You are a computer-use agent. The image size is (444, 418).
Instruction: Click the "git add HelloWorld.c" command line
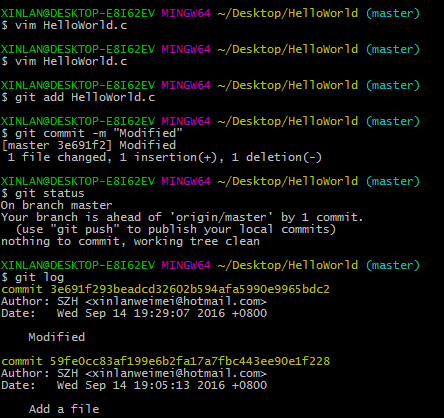click(x=78, y=97)
